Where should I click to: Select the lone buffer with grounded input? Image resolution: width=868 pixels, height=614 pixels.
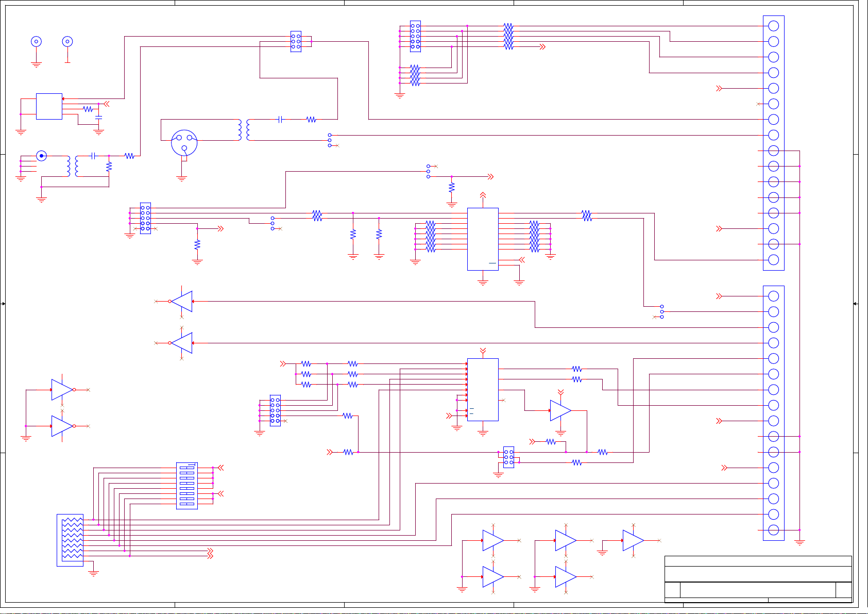click(633, 540)
